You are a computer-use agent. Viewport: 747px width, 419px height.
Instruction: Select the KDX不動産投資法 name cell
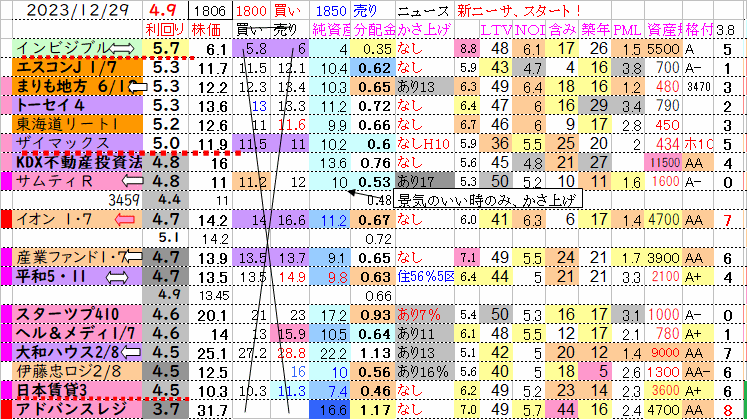coord(76,162)
